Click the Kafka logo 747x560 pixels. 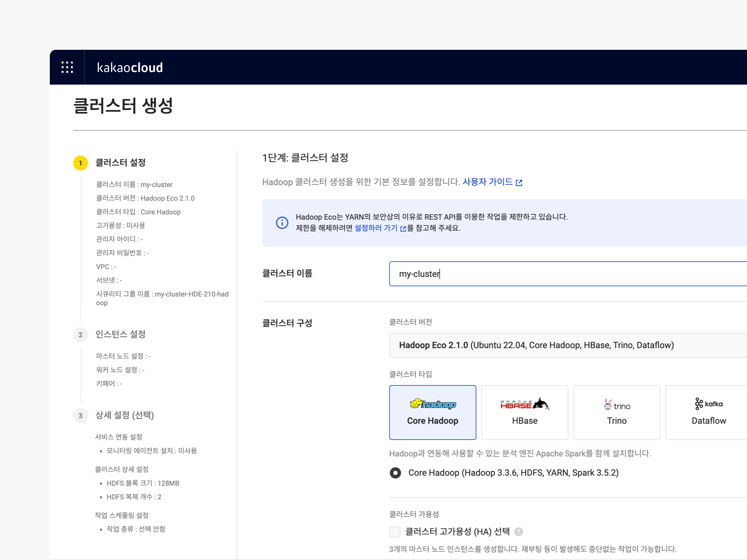708,404
